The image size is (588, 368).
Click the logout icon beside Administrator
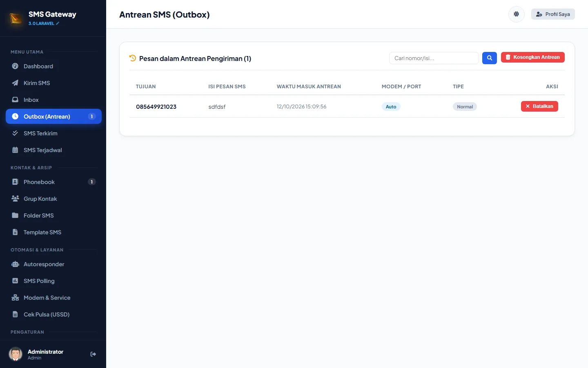(93, 354)
